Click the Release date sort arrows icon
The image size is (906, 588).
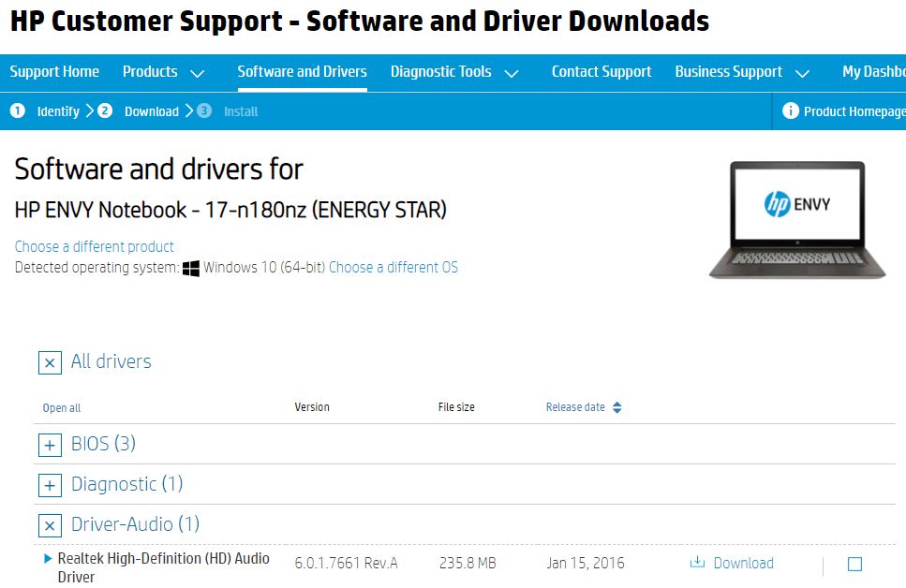click(617, 407)
